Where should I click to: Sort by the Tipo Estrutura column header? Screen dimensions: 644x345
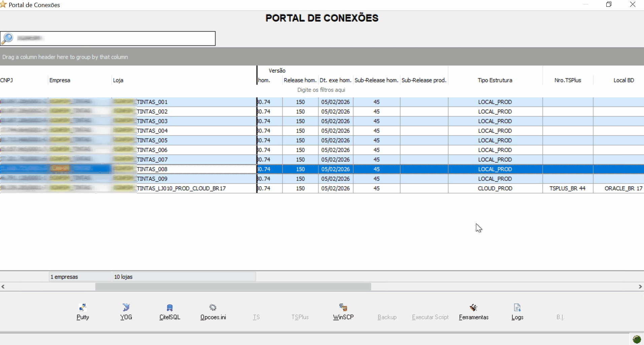[495, 80]
